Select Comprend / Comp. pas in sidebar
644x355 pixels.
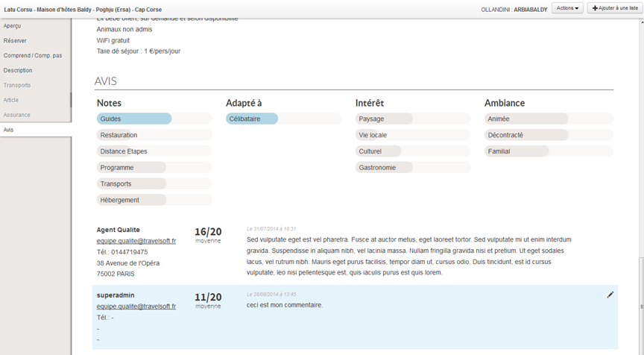pyautogui.click(x=33, y=56)
